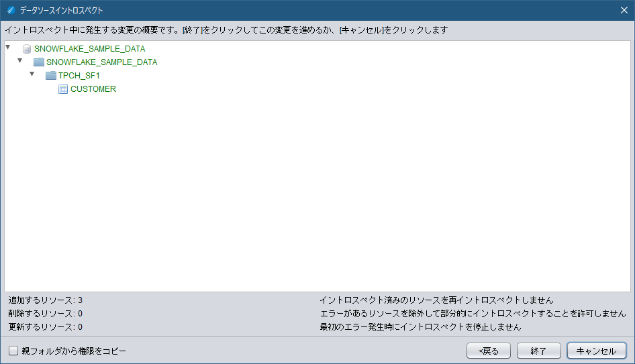
Task: Click the エラーがあるリソースを除外して text line
Action: click(x=473, y=314)
